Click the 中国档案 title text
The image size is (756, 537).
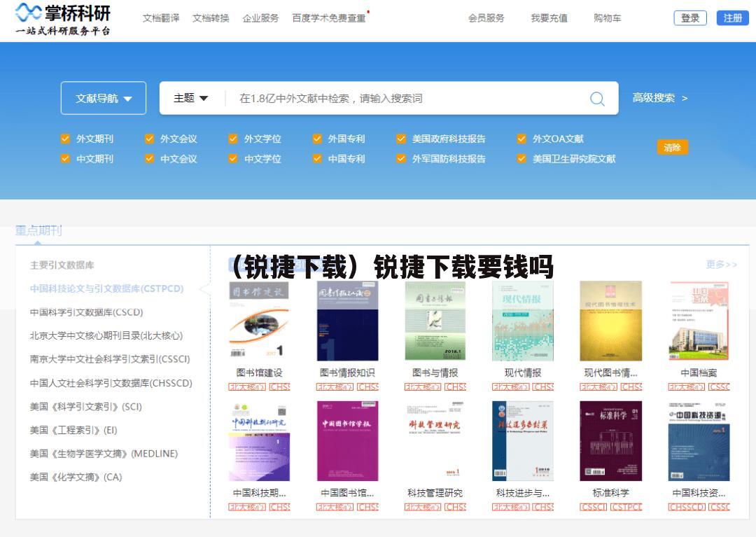(699, 372)
